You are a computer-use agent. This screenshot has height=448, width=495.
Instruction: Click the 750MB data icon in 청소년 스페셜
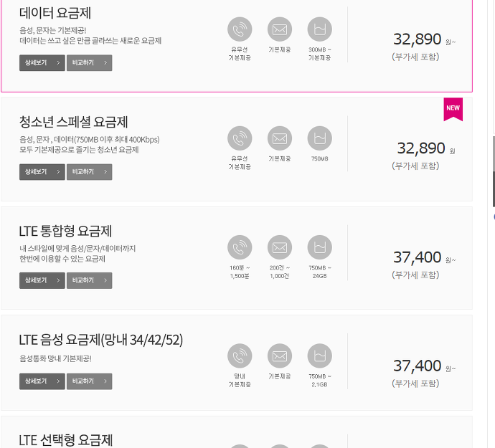(320, 138)
